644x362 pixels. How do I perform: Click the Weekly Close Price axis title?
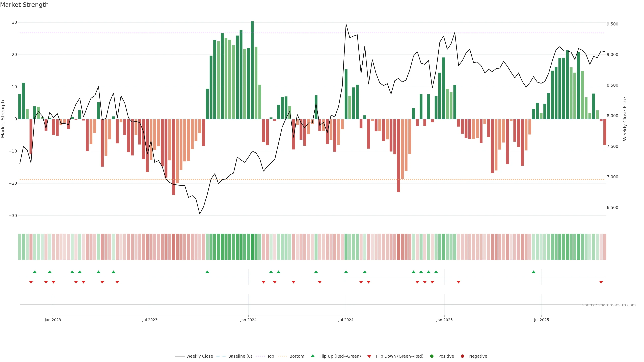[625, 119]
